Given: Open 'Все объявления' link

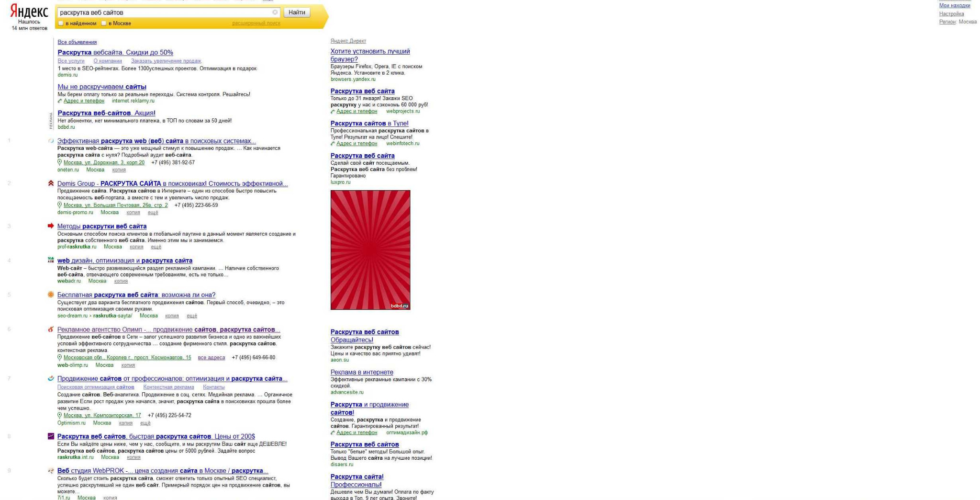Looking at the screenshot, I should pos(77,42).
